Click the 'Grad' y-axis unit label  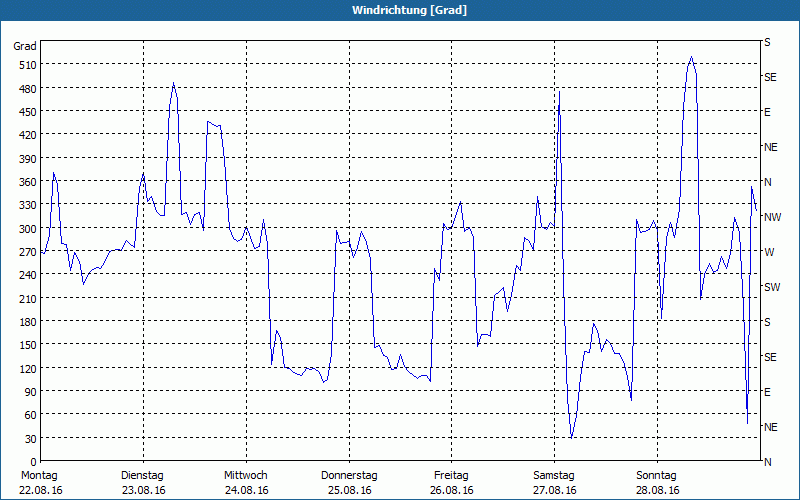[x=25, y=46]
